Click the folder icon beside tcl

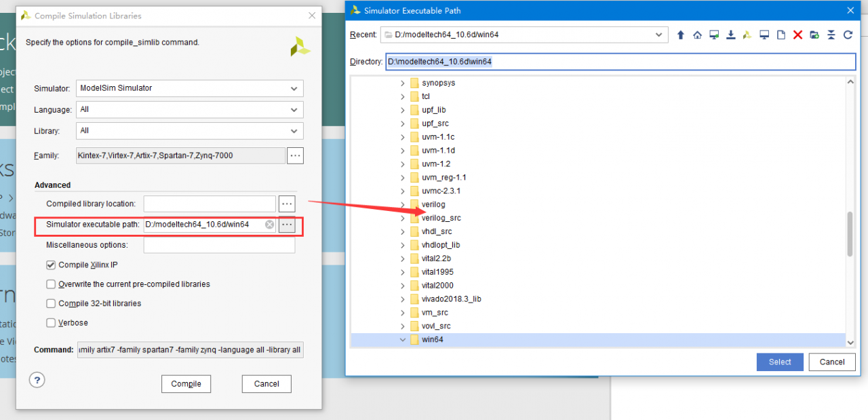coord(414,96)
